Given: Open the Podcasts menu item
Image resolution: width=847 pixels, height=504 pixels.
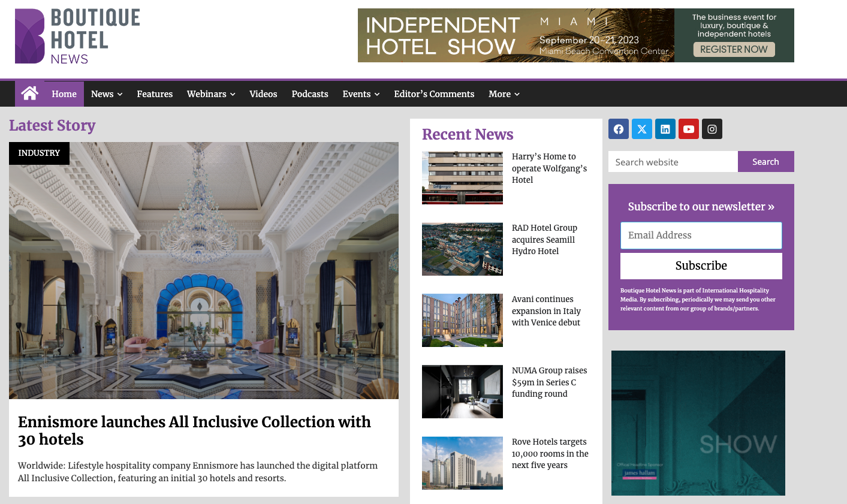Looking at the screenshot, I should click(x=310, y=94).
